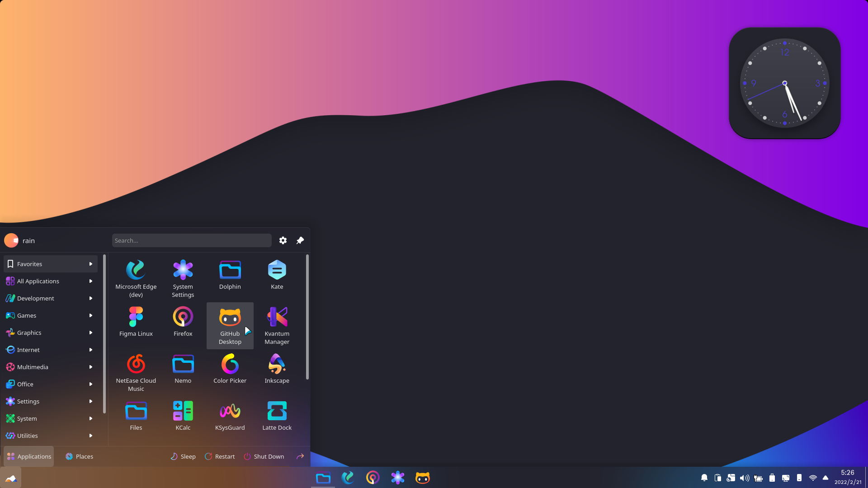Click the Firefox icon on the taskbar
The image size is (868, 488).
373,478
